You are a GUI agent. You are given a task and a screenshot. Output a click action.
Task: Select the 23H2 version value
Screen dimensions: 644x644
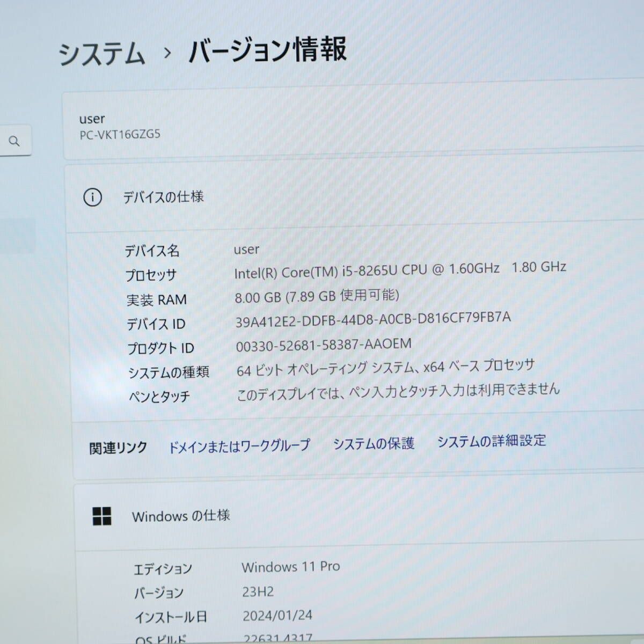tap(258, 591)
